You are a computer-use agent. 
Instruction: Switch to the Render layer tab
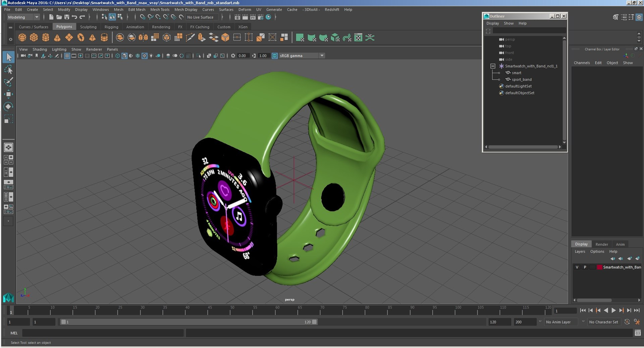point(602,244)
